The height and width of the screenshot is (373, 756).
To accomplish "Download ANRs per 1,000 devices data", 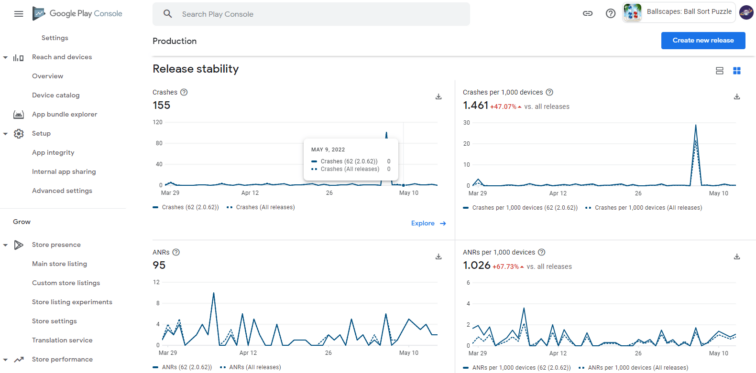I will point(737,256).
